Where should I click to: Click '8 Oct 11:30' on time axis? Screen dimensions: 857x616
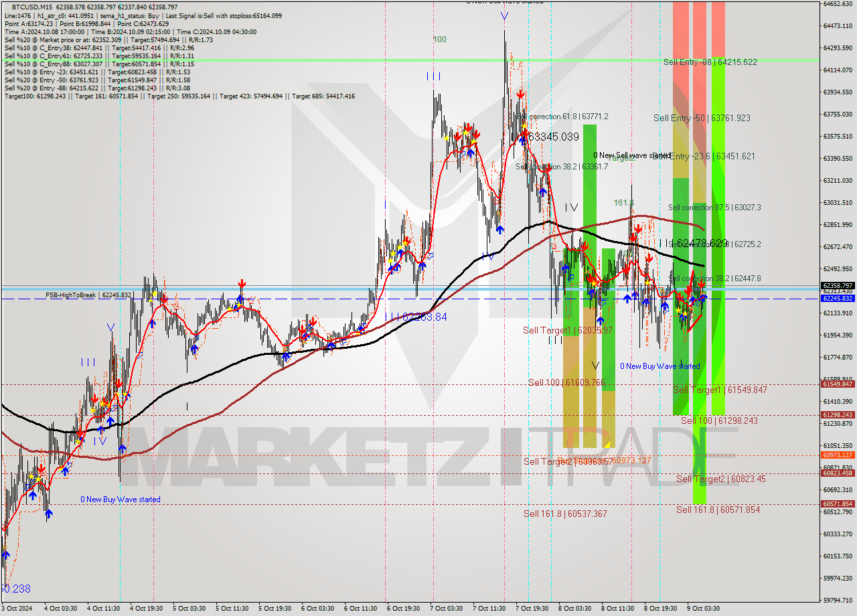(x=617, y=609)
